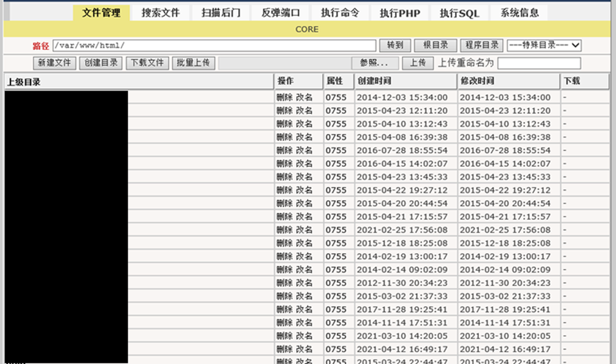
Task: Click 0755 attribute in 2021-04-12 16:49:17 row
Action: pos(336,349)
